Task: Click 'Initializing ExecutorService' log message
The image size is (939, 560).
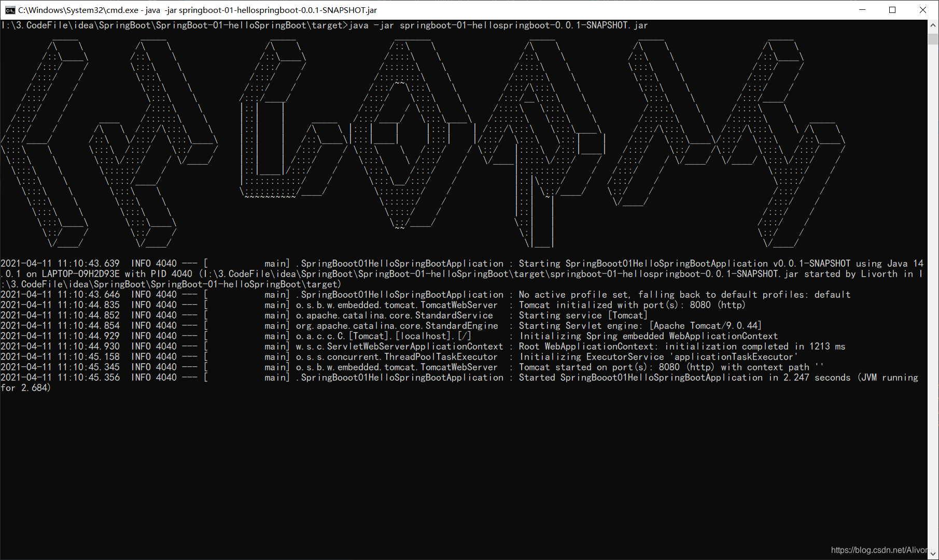Action: pos(658,356)
